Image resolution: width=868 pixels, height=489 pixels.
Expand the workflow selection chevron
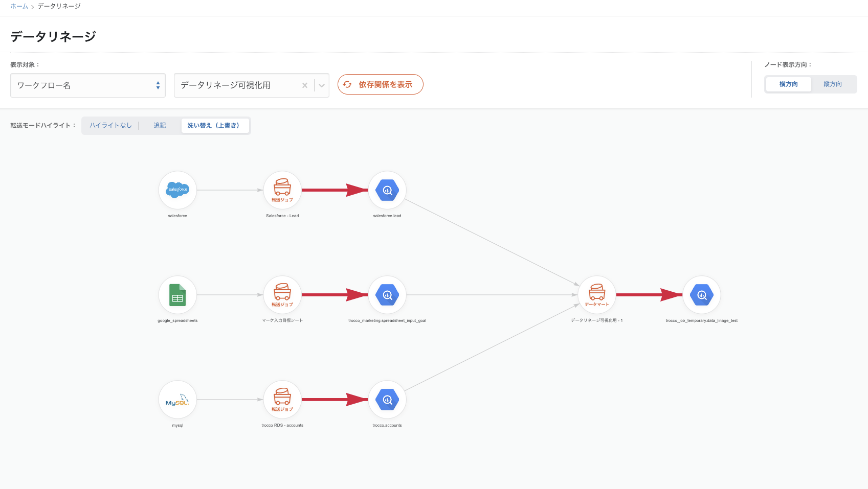[x=322, y=85]
